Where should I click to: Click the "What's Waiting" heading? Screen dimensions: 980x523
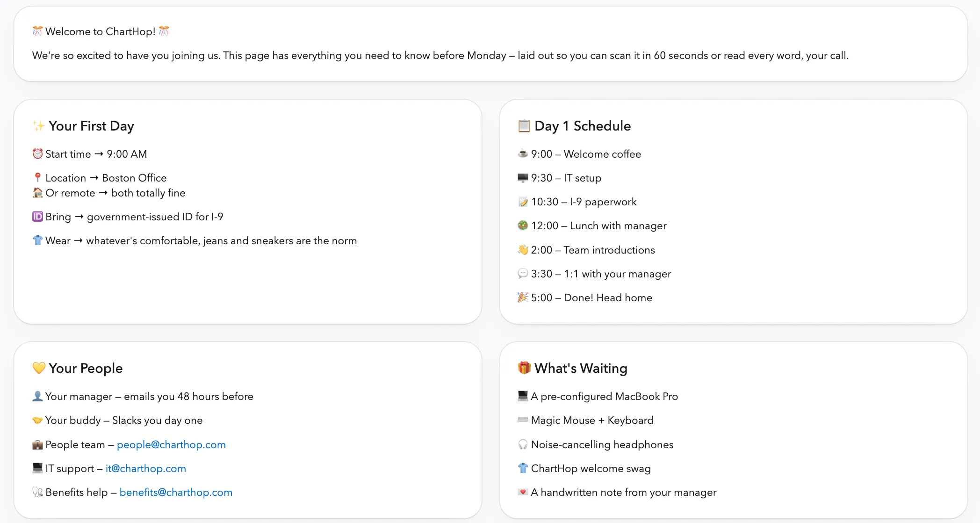pyautogui.click(x=581, y=368)
